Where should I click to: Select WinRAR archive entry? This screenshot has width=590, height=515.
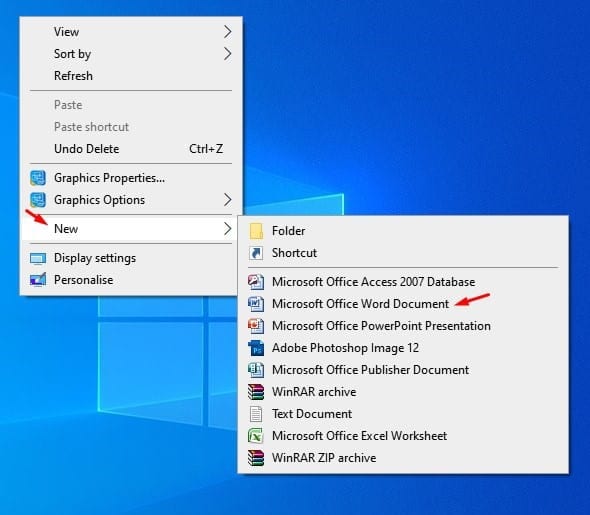[403, 392]
